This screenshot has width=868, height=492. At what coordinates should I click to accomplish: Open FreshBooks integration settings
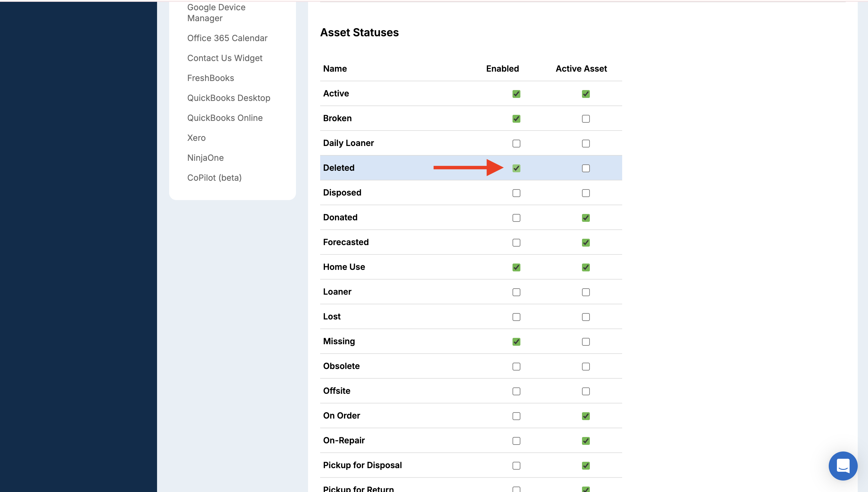click(210, 78)
